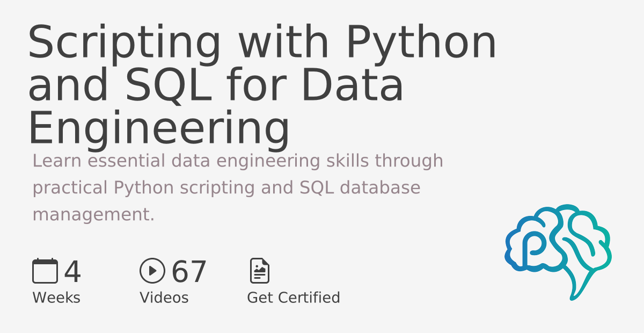Image resolution: width=644 pixels, height=333 pixels.
Task: Click "Python" in the large course title
Action: 421,43
